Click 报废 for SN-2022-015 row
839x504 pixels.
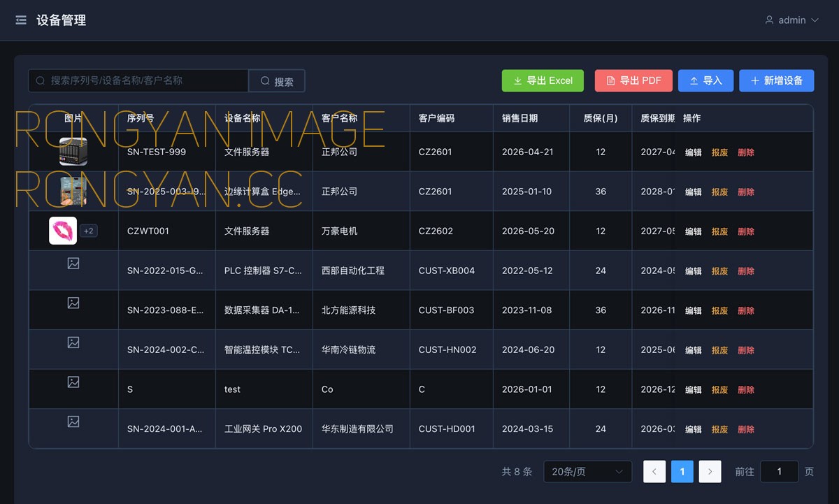(x=719, y=271)
